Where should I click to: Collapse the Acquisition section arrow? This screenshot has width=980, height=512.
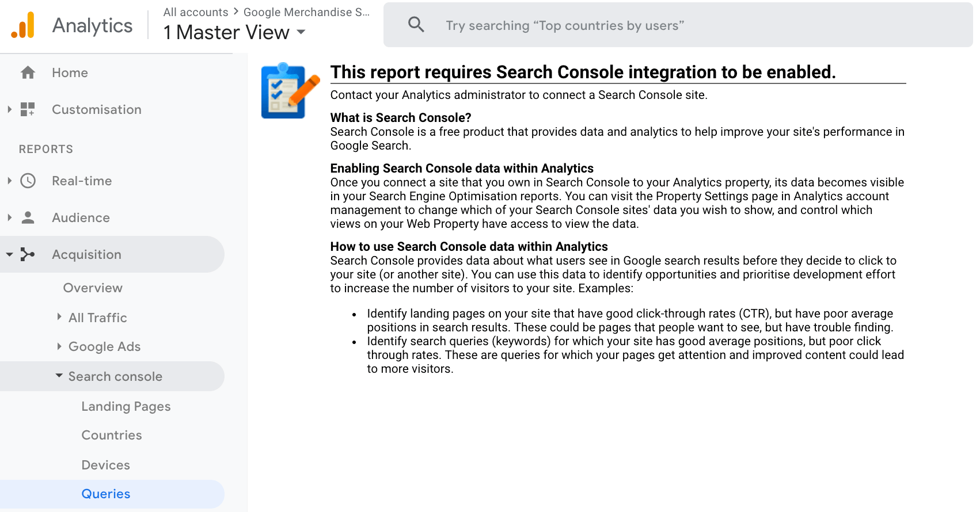(x=9, y=254)
